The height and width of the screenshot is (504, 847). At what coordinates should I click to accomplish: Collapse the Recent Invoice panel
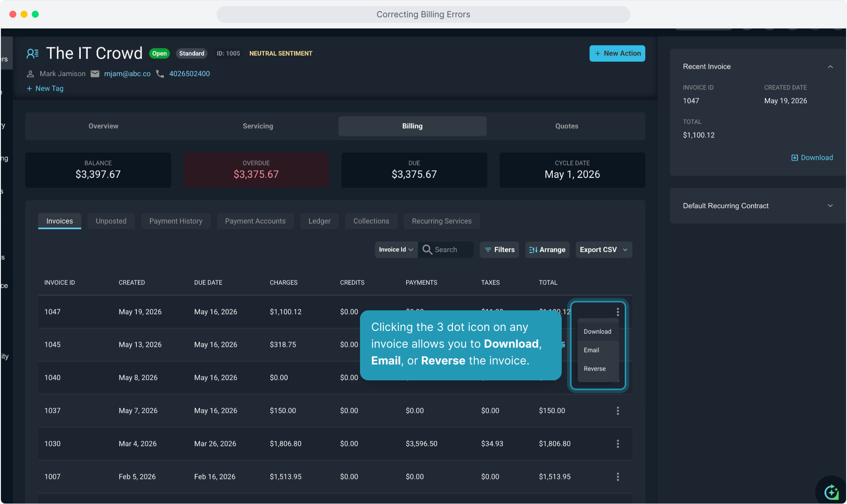pos(830,67)
